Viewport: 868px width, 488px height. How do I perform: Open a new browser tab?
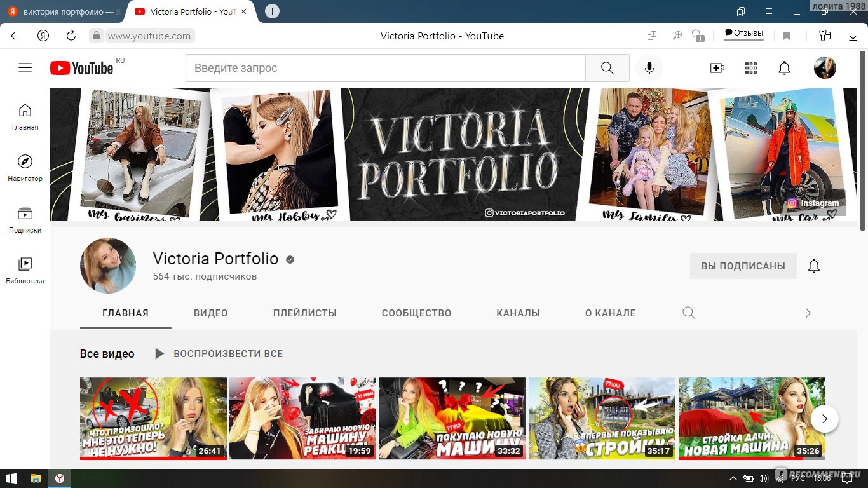pos(272,11)
